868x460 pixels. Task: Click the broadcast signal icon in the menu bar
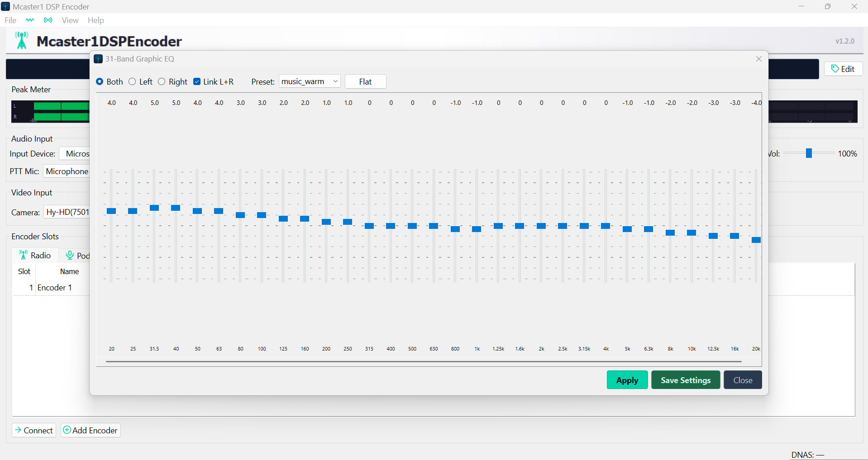[48, 20]
